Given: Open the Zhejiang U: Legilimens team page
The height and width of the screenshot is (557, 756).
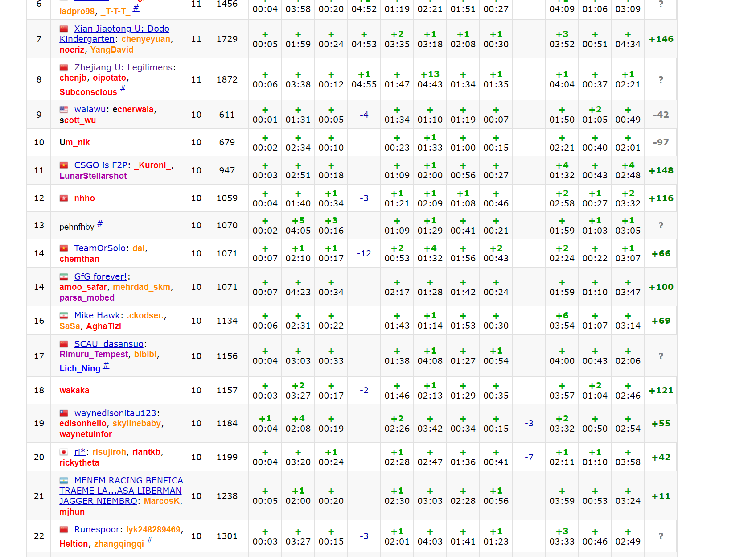Looking at the screenshot, I should coord(123,67).
